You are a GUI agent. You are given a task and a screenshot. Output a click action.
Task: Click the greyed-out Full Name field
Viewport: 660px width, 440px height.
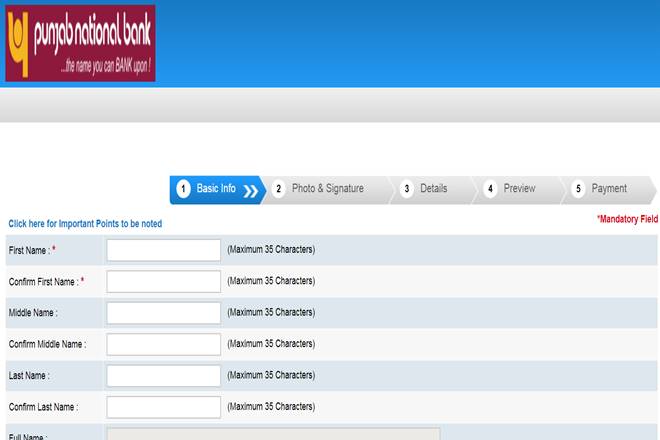coord(273,434)
